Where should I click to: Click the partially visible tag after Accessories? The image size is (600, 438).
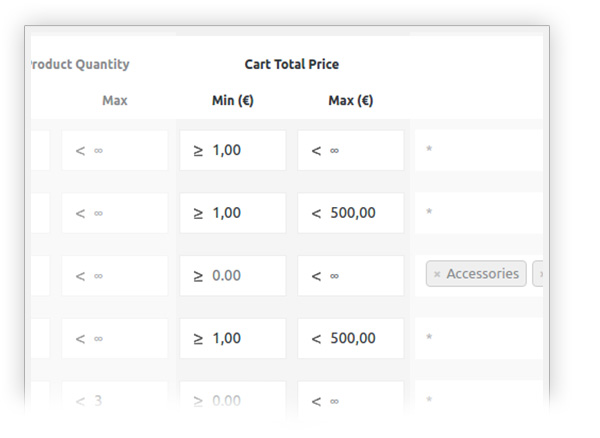540,274
